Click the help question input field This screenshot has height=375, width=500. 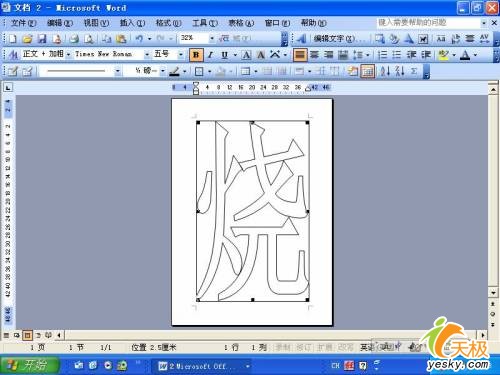pos(428,23)
